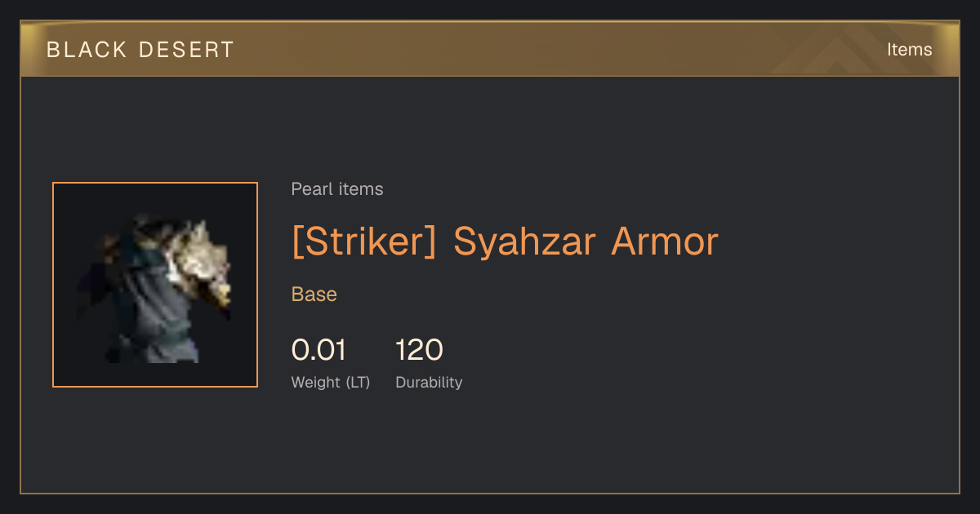Click the BLACK DESERT logo text

[x=140, y=50]
